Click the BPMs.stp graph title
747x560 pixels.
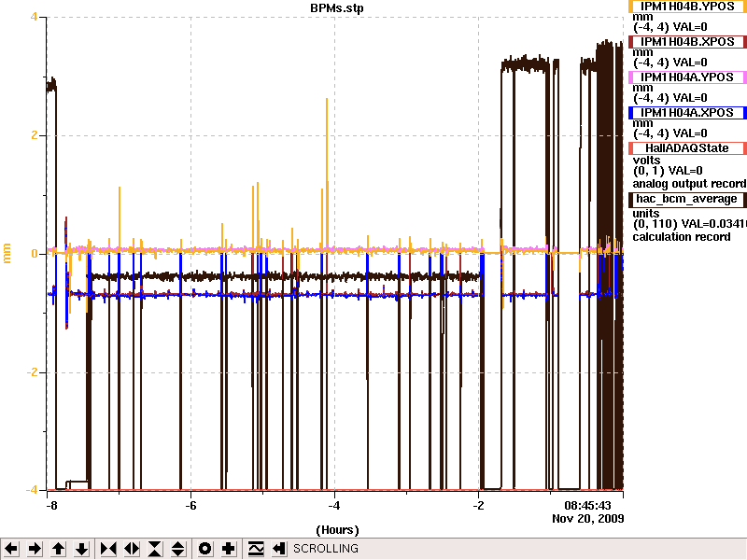(x=337, y=8)
